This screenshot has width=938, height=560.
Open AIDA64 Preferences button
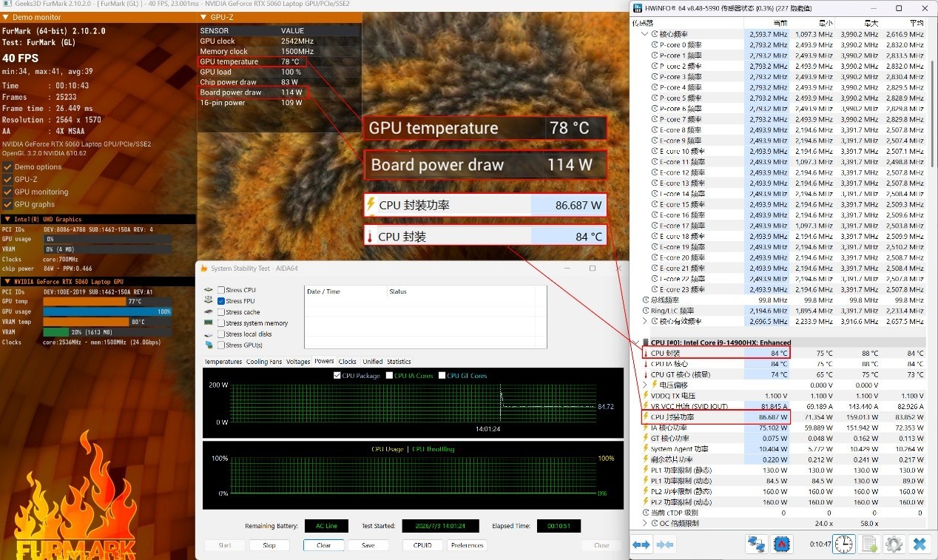click(468, 545)
